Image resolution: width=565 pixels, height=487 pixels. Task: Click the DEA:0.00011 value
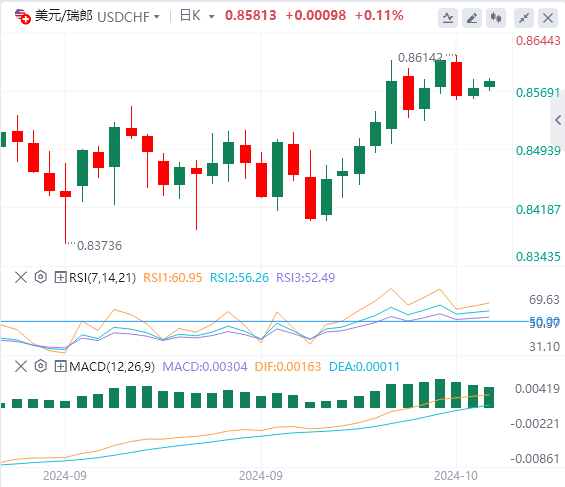[x=364, y=367]
